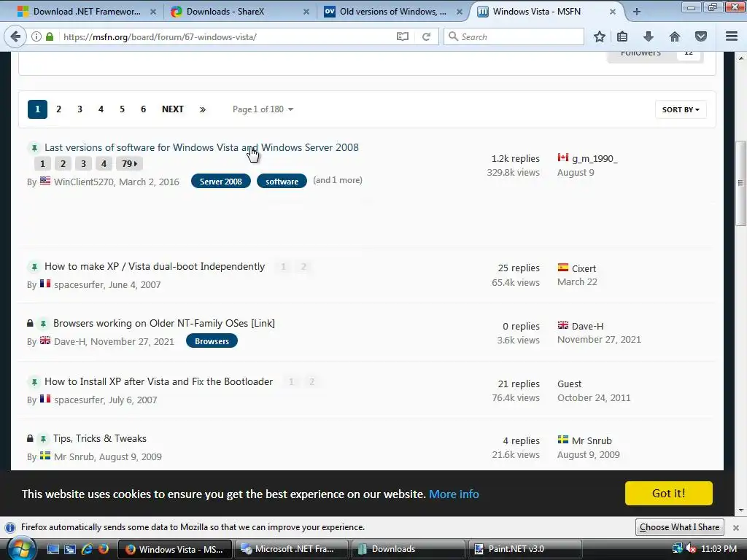Viewport: 747px width, 560px height.
Task: Open WinClient5270 user profile
Action: pos(83,182)
